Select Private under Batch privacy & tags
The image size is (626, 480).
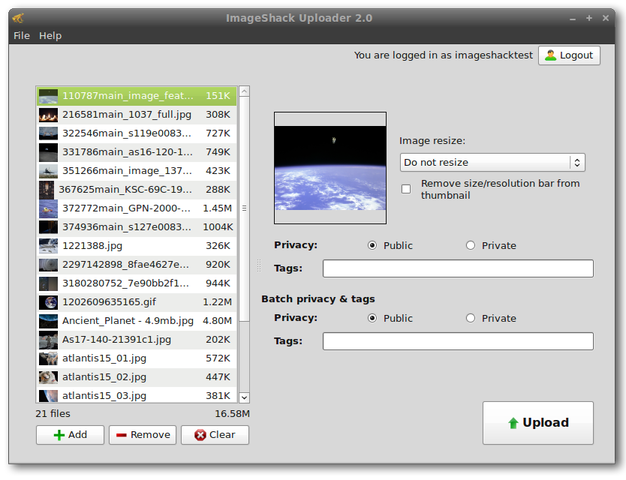click(471, 318)
